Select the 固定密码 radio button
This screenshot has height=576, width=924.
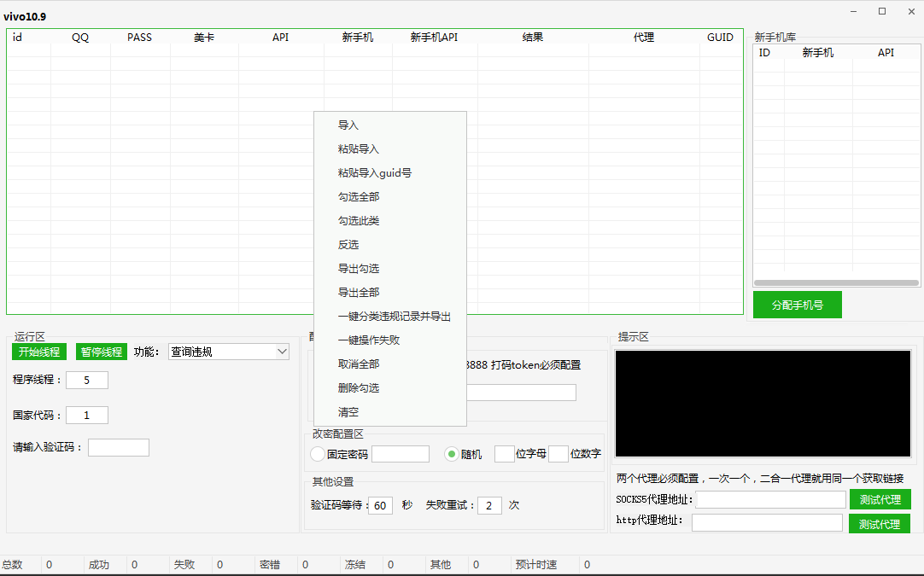pyautogui.click(x=318, y=454)
